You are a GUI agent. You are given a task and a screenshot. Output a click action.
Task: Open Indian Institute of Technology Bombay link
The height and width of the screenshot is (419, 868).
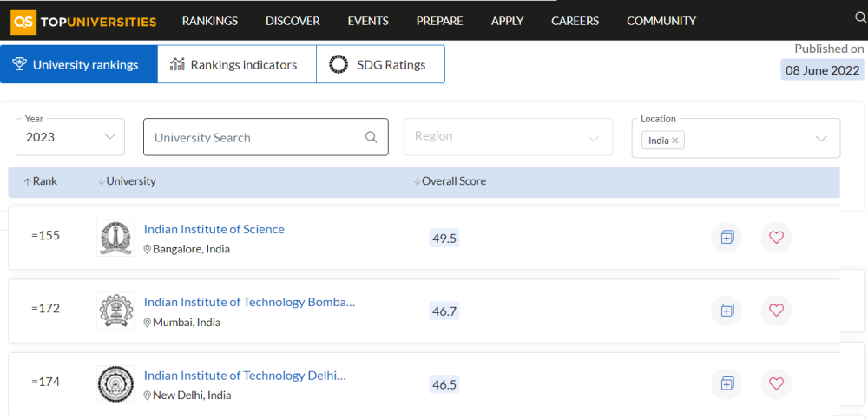click(x=250, y=302)
